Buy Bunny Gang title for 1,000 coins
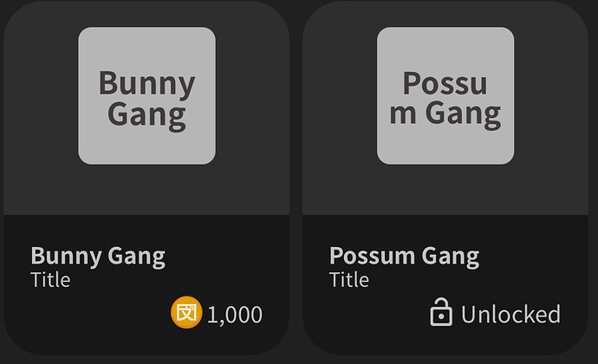Image resolution: width=598 pixels, height=364 pixels. point(217,313)
